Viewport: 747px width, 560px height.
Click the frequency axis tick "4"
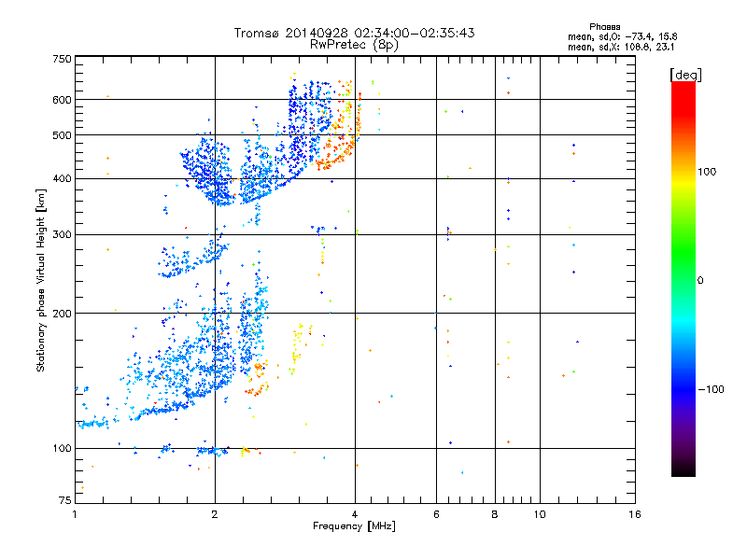coord(355,514)
